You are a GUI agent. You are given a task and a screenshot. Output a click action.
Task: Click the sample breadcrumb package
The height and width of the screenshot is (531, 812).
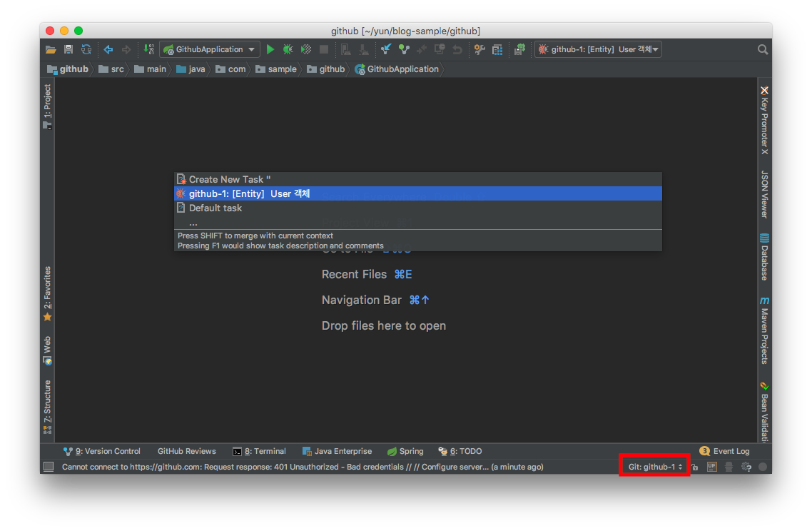[276, 69]
